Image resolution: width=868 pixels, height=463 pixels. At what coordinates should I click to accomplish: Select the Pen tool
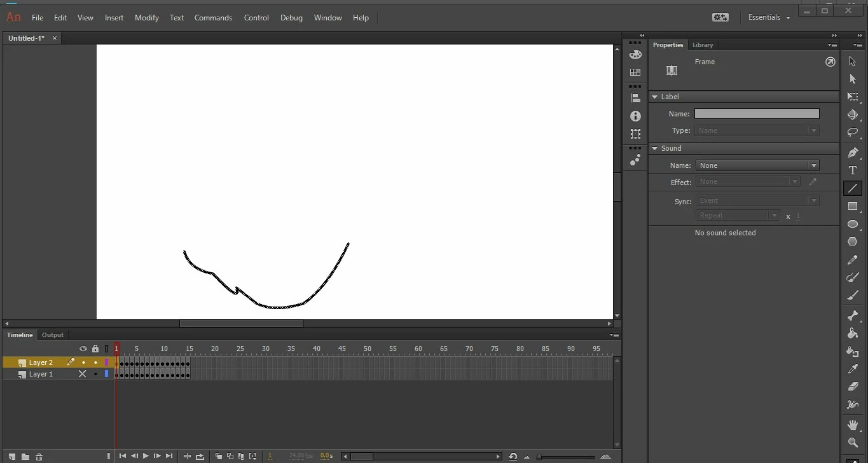(853, 153)
